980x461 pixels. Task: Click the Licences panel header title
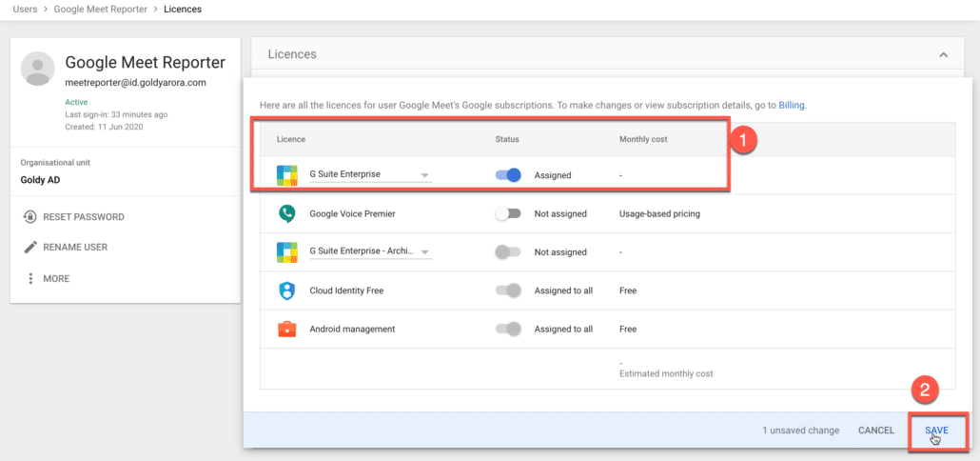292,54
